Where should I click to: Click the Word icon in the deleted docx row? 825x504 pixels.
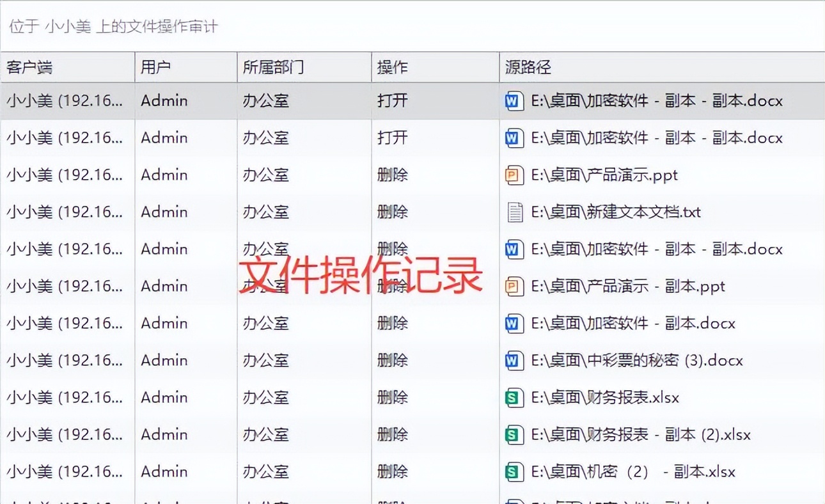514,249
